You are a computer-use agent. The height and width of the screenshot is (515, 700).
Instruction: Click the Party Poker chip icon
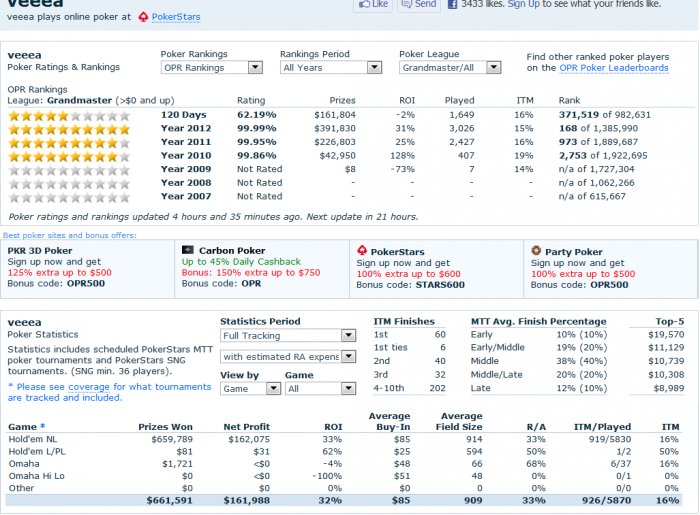pos(537,251)
